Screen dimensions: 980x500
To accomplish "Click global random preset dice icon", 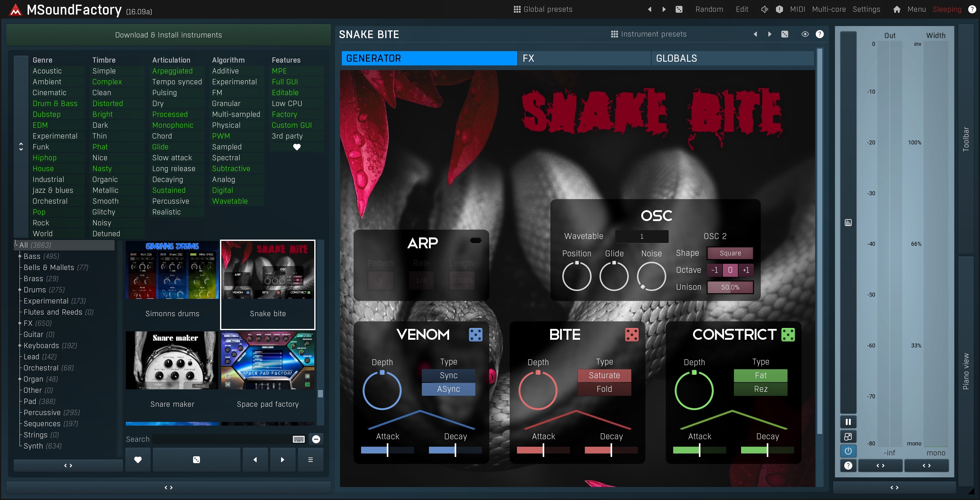I will click(679, 9).
